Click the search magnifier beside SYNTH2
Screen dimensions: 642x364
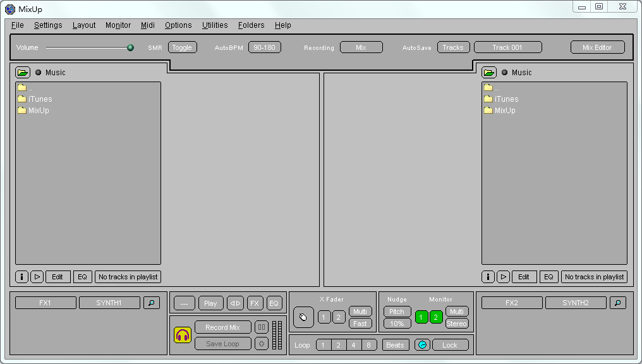(x=618, y=303)
